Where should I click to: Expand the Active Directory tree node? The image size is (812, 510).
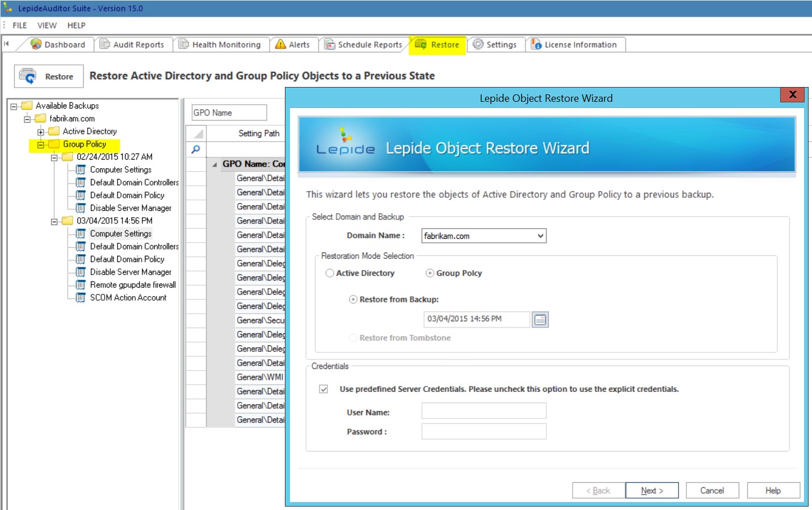point(40,132)
